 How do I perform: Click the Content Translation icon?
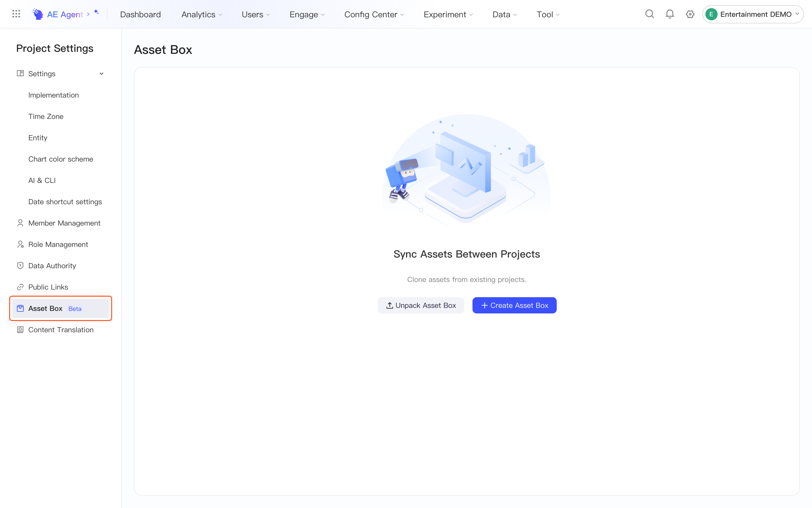tap(20, 330)
